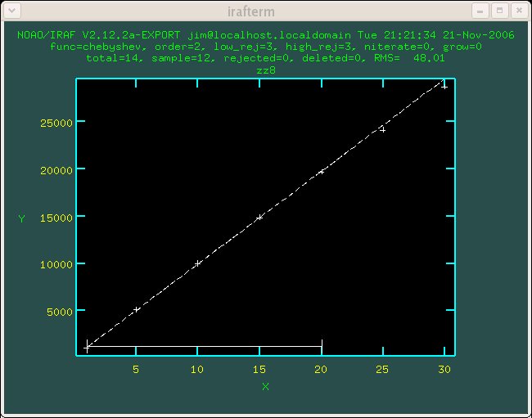Viewport: 532px width, 418px height.
Task: Click the data marker at X=15
Action: click(259, 218)
